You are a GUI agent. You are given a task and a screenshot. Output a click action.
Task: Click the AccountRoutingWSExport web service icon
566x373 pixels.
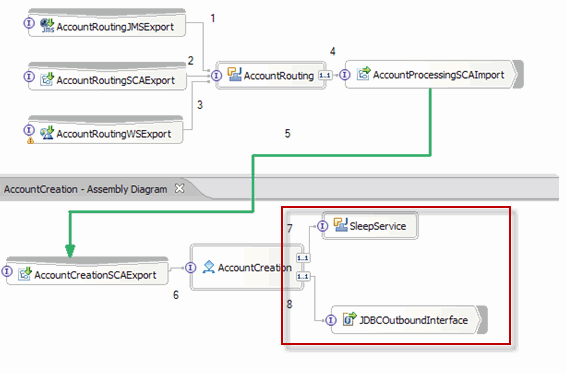(x=47, y=133)
